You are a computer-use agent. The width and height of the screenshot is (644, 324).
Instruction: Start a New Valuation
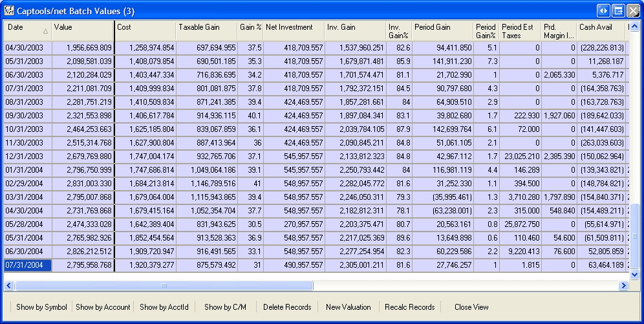[349, 307]
